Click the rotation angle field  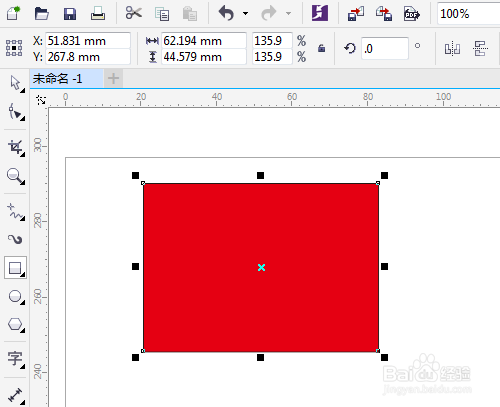pos(385,49)
